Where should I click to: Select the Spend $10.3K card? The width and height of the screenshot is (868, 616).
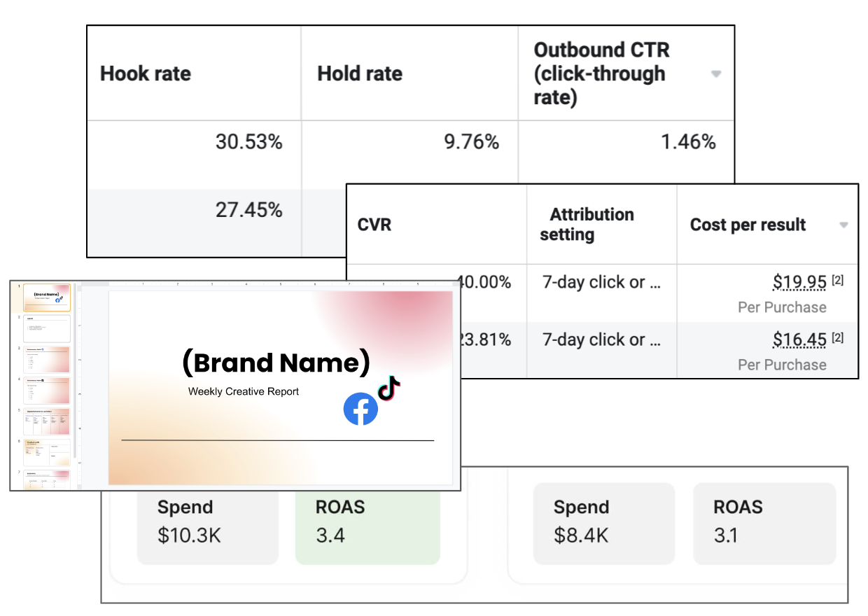click(x=208, y=521)
